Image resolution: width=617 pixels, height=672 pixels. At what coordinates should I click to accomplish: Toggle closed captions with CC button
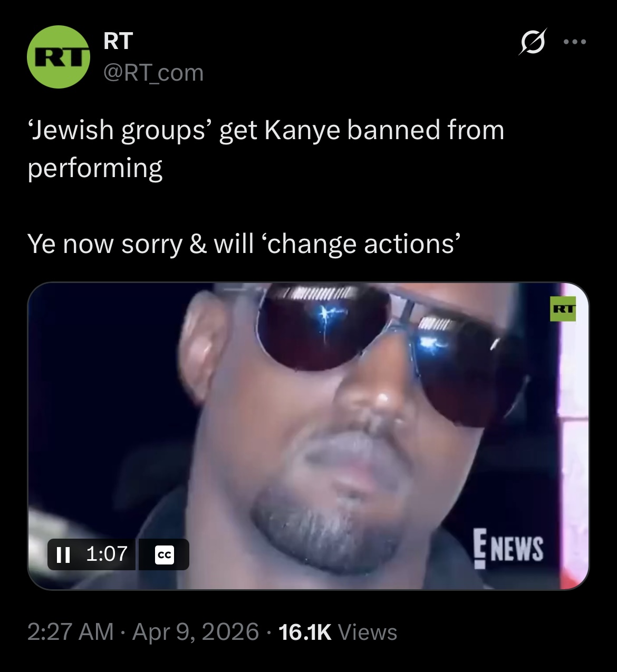(165, 554)
